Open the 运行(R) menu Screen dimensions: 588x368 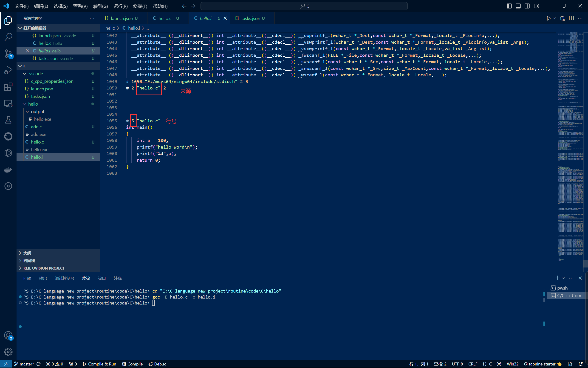(121, 6)
